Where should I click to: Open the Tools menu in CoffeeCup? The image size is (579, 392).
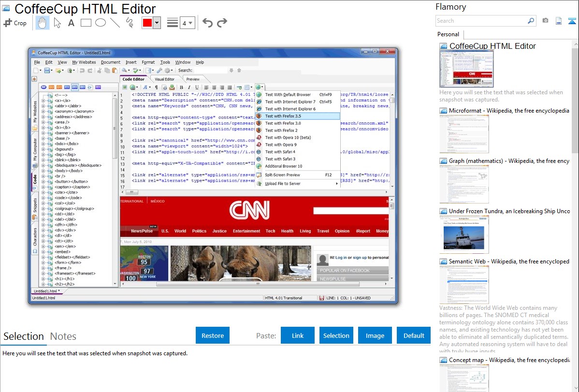point(165,62)
